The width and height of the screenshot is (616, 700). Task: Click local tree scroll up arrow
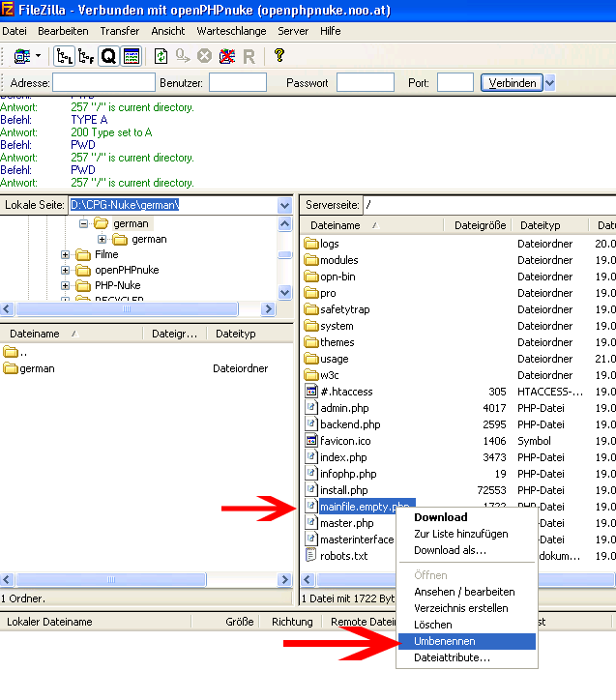(284, 223)
